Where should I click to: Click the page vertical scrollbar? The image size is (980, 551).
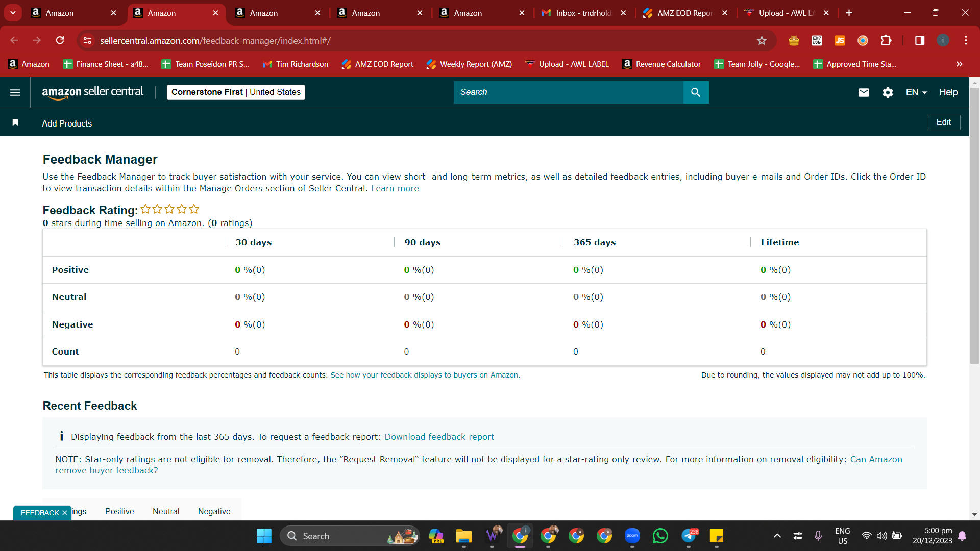974,226
